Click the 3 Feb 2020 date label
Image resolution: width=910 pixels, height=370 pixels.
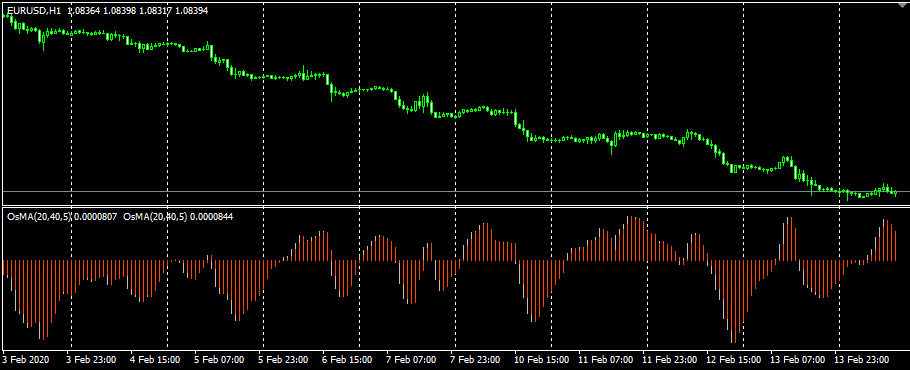coord(26,360)
